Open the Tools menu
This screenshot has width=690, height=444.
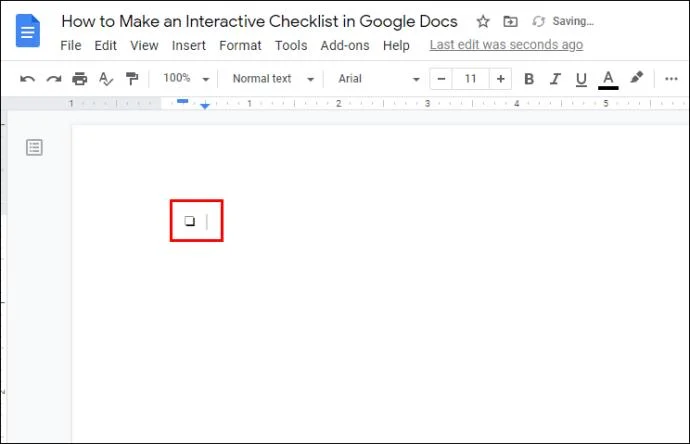291,45
